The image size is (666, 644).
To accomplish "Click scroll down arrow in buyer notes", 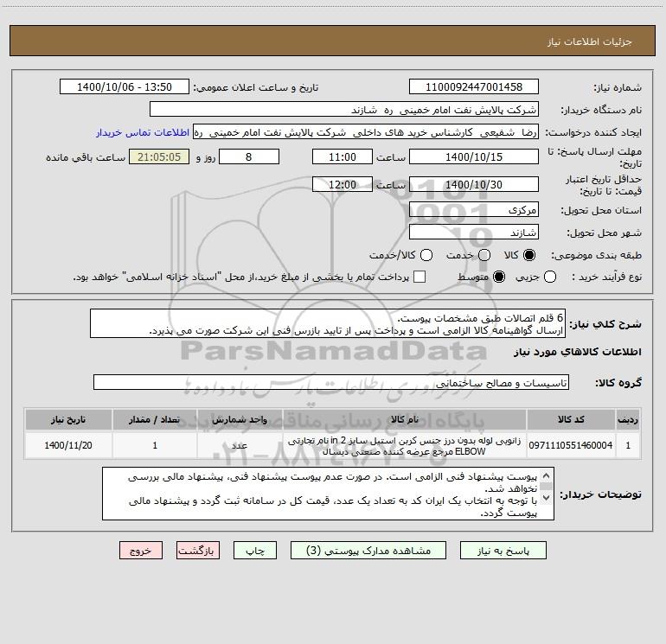I will tap(547, 497).
